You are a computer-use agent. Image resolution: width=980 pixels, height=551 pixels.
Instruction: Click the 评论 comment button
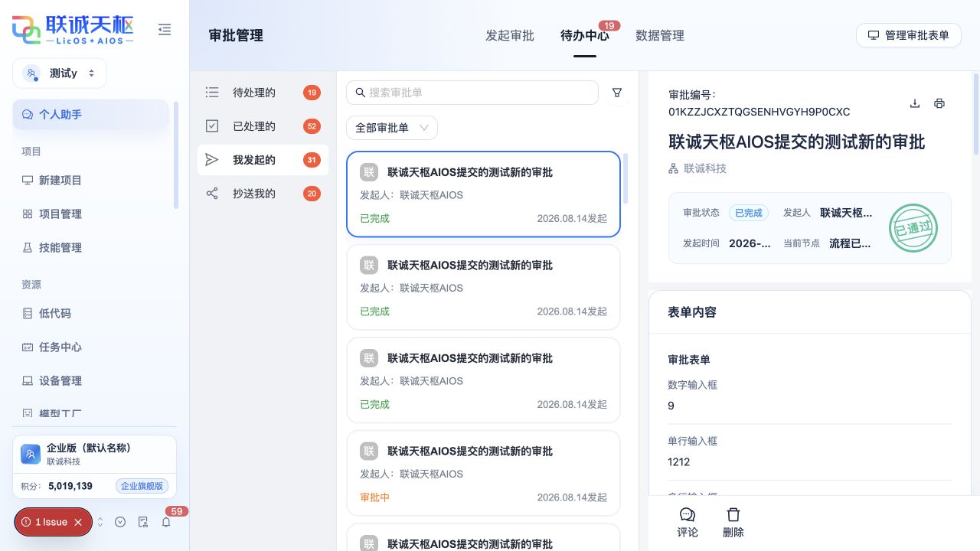coord(688,523)
